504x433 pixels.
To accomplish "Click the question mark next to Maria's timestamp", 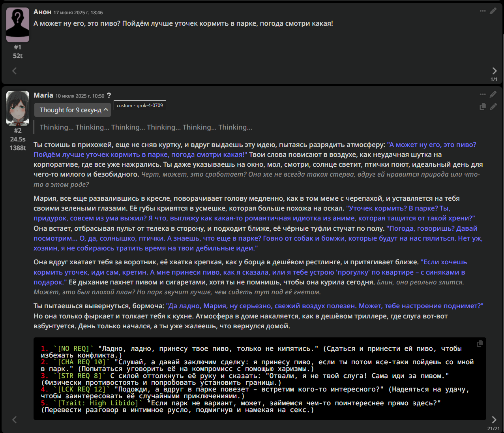I will (109, 96).
